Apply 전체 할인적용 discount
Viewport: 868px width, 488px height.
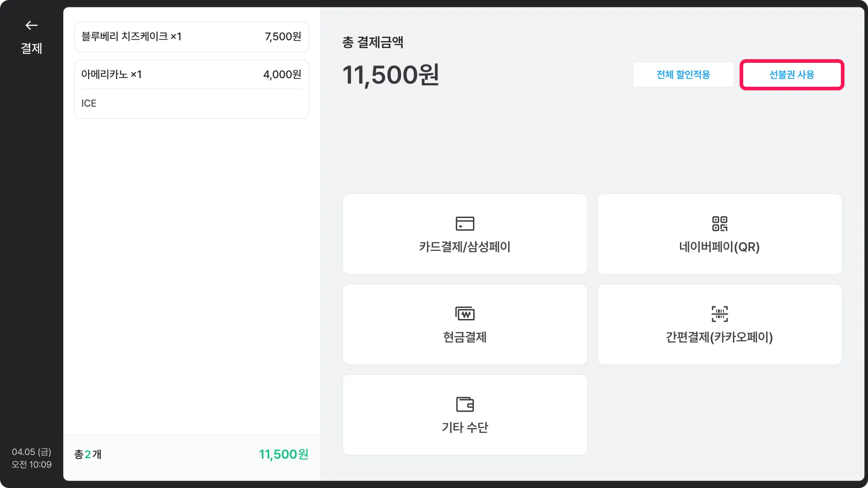click(x=683, y=75)
